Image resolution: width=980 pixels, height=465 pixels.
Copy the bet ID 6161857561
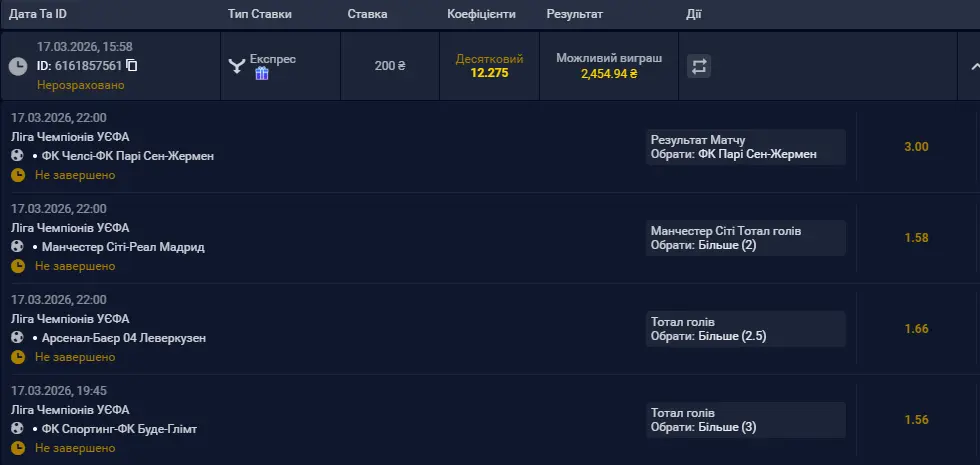[x=132, y=66]
